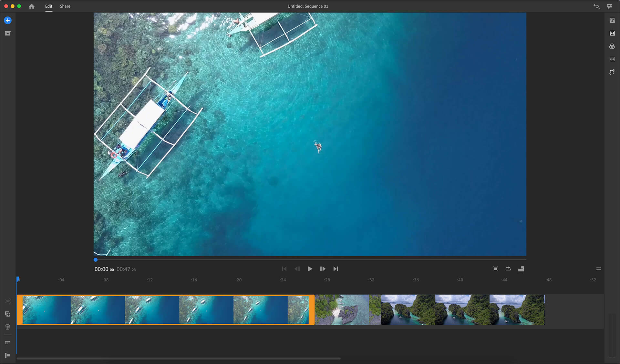Select the Split scissors tool
The width and height of the screenshot is (620, 364).
pyautogui.click(x=8, y=301)
